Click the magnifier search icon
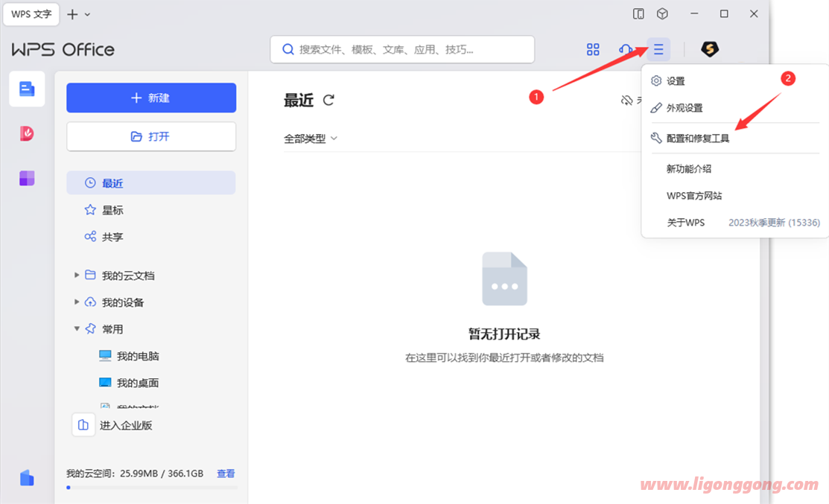 pyautogui.click(x=288, y=50)
